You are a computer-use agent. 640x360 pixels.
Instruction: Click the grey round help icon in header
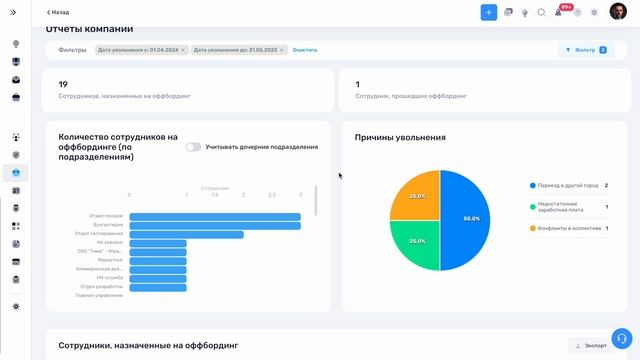pyautogui.click(x=577, y=13)
